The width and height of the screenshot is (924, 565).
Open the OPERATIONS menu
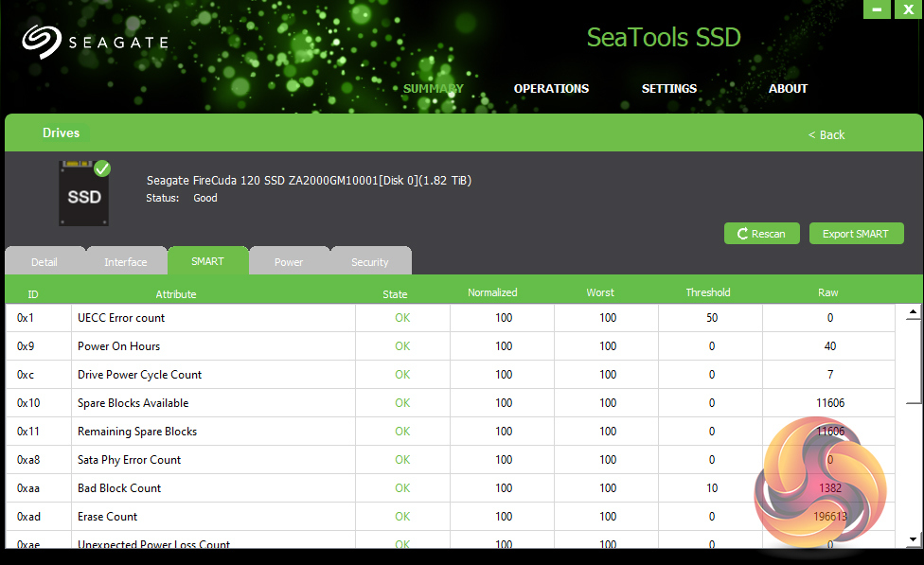click(x=551, y=88)
